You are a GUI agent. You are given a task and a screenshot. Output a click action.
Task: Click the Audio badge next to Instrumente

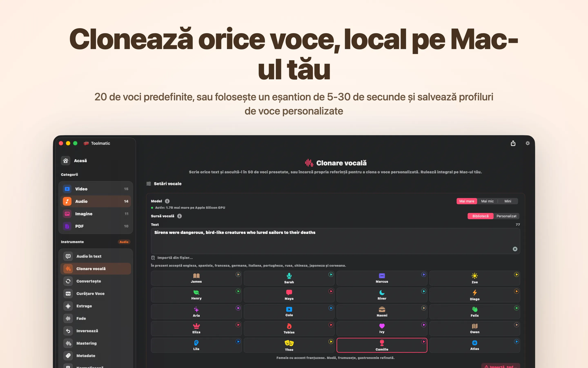coord(124,242)
